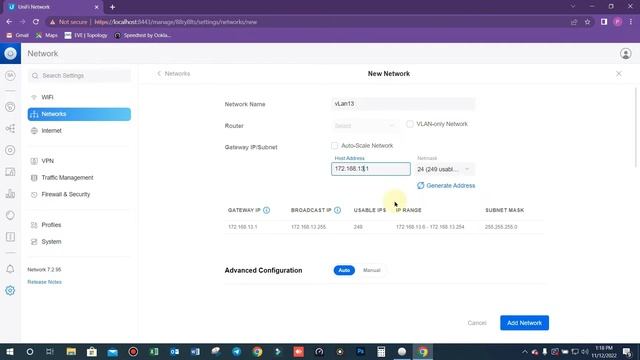
Task: Open EVE Topology bookmark
Action: 86,36
